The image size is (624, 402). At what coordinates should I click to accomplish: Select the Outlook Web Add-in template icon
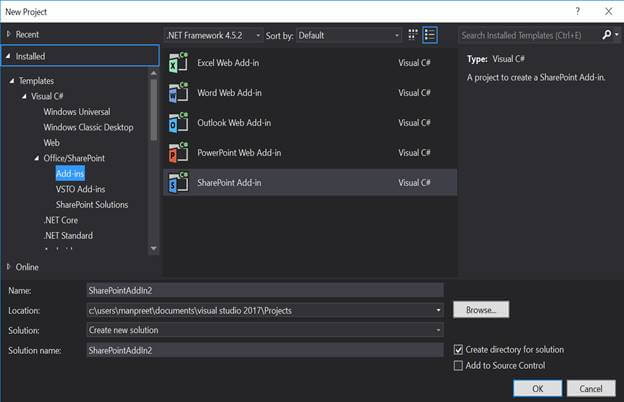click(x=178, y=123)
